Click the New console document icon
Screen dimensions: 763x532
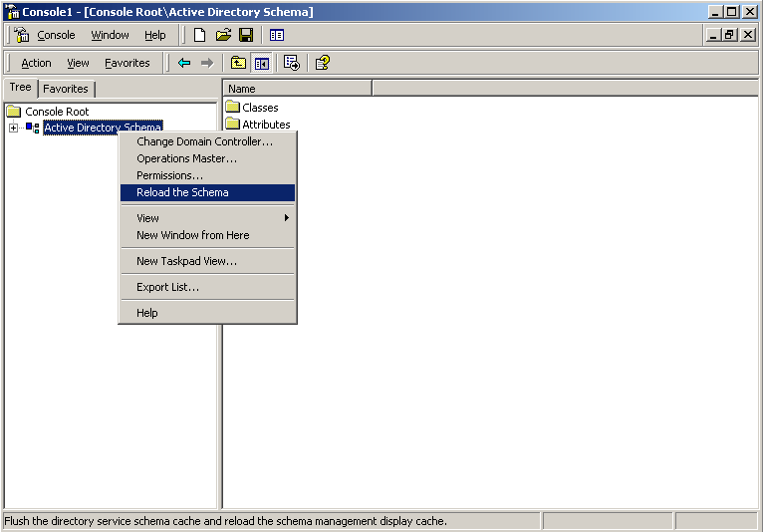pyautogui.click(x=199, y=35)
